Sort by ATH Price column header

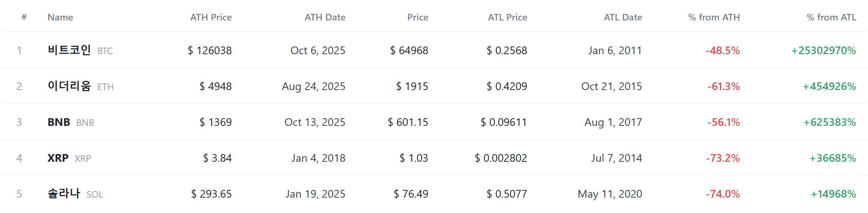211,17
